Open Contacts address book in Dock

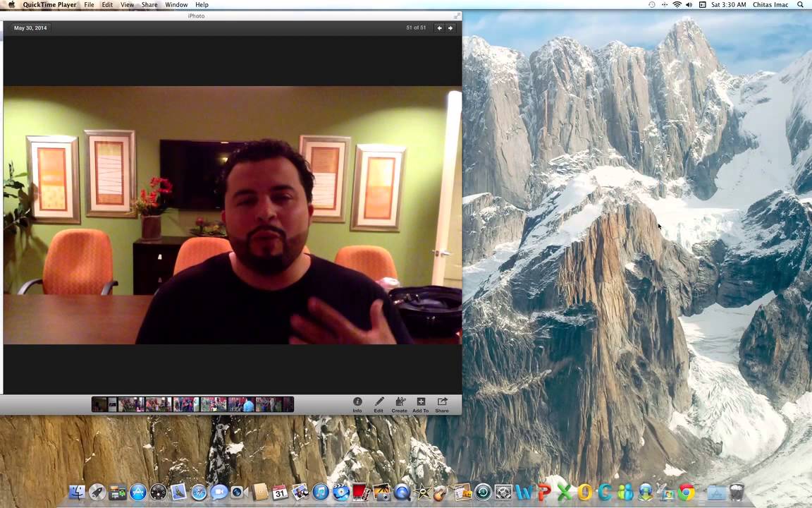point(259,491)
